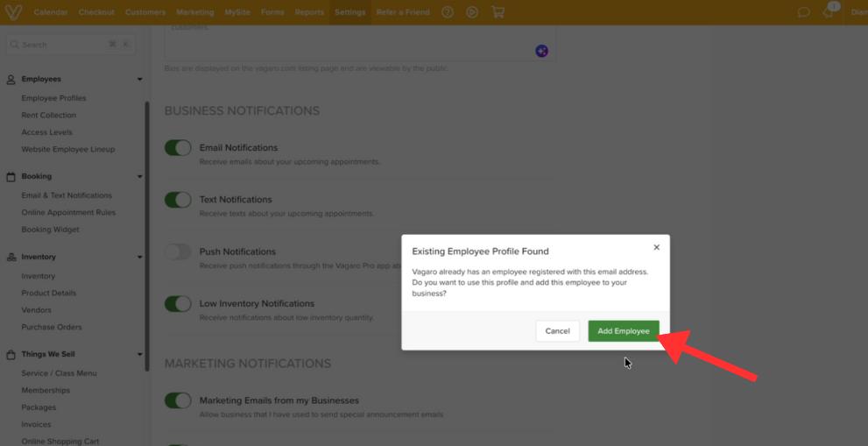Image resolution: width=868 pixels, height=446 pixels.
Task: Click the Employees person icon in sidebar
Action: (11, 80)
